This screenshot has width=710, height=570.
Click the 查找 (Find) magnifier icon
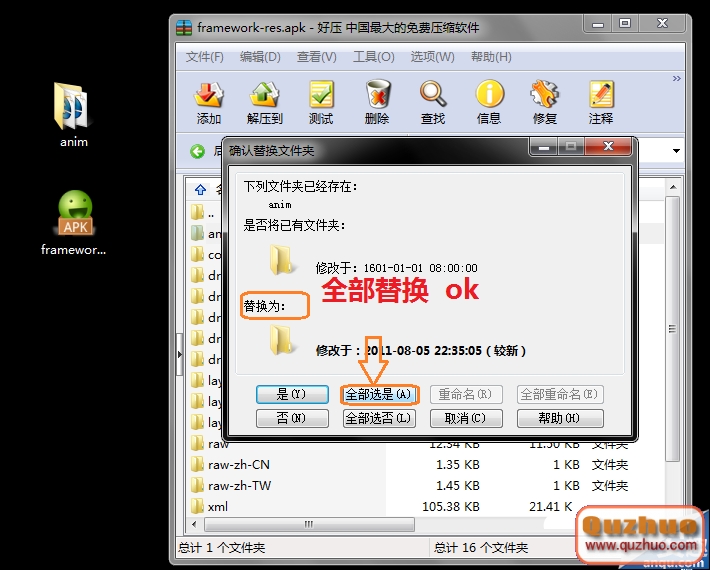pos(433,94)
